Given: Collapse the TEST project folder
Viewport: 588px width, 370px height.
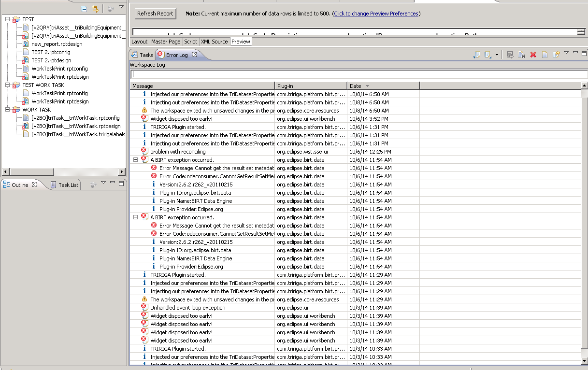Looking at the screenshot, I should (8, 19).
